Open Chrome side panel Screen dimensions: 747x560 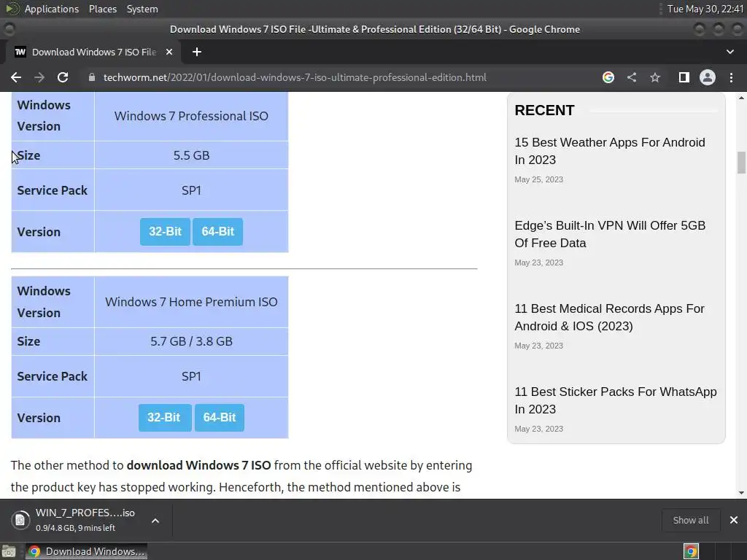pyautogui.click(x=684, y=77)
